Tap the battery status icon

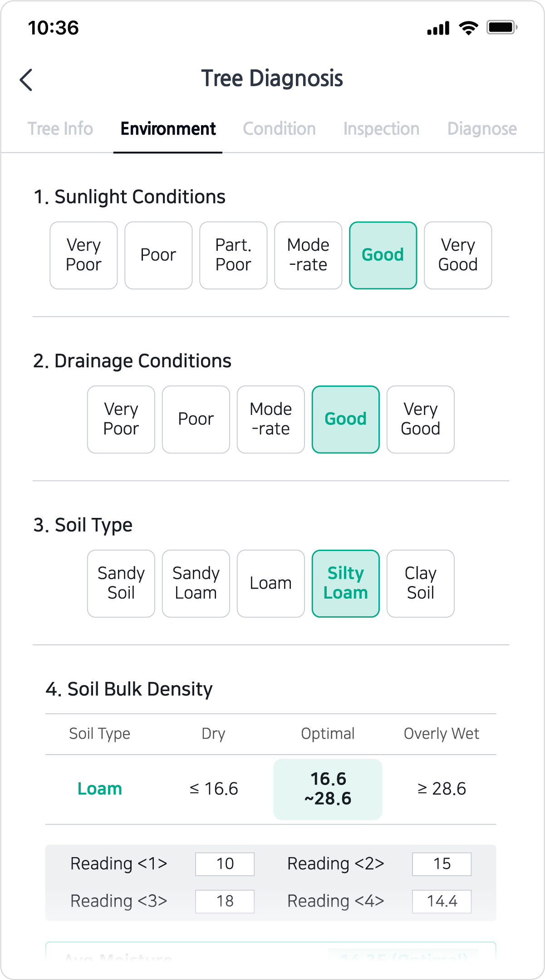[x=501, y=28]
